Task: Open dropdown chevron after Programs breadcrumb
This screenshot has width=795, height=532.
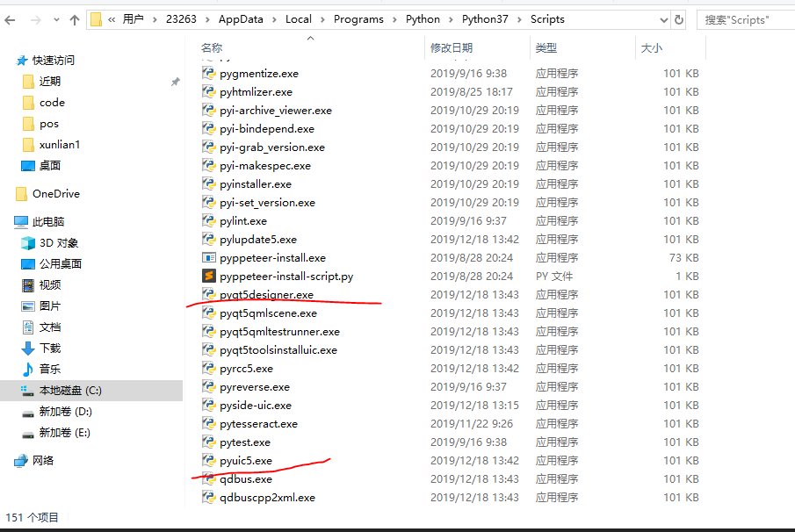Action: pos(394,20)
